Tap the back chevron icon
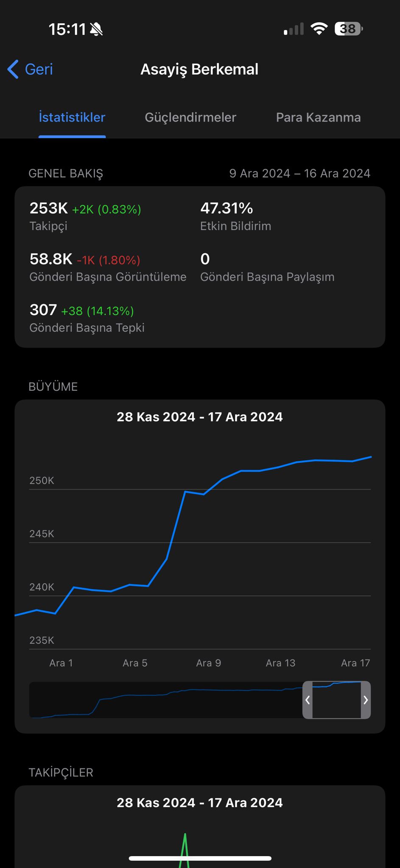400x868 pixels. point(13,69)
